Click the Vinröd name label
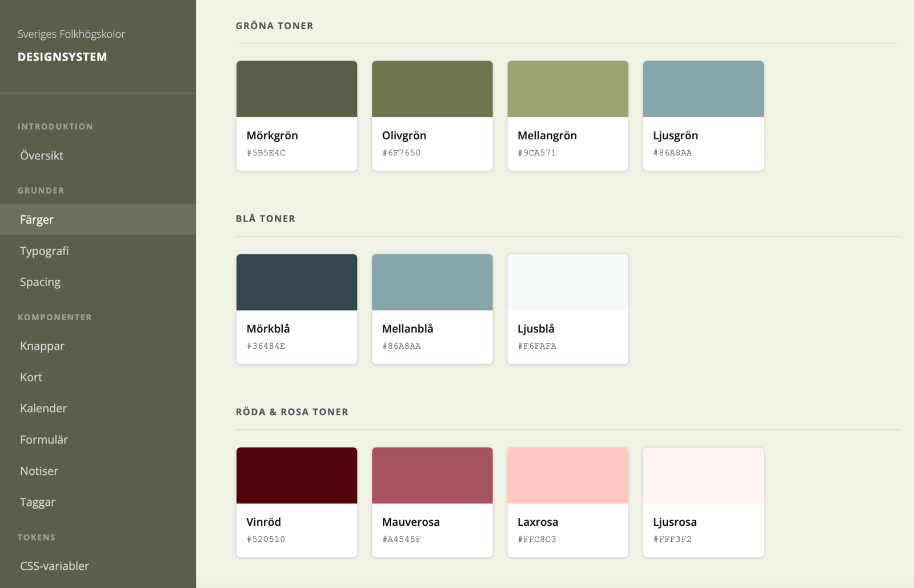Screen dimensions: 914x588 click(x=264, y=522)
